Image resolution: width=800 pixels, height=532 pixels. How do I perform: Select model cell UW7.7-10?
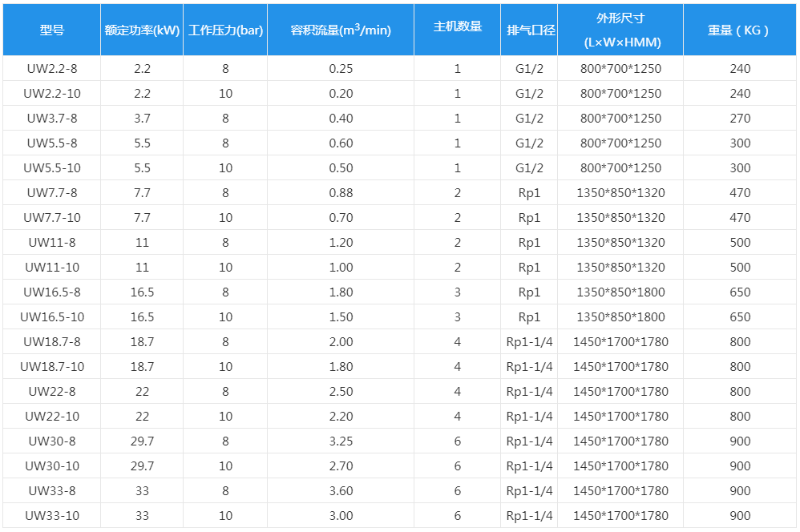[52, 218]
